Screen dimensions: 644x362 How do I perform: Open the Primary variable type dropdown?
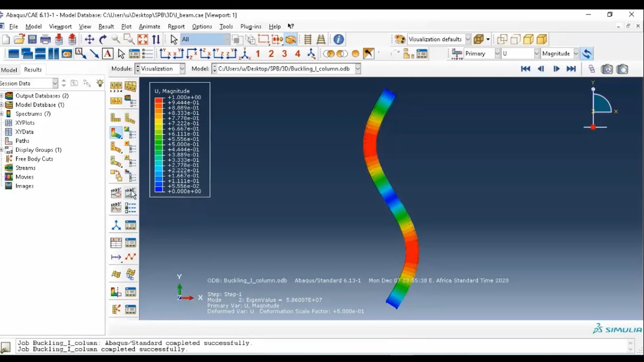pyautogui.click(x=497, y=53)
